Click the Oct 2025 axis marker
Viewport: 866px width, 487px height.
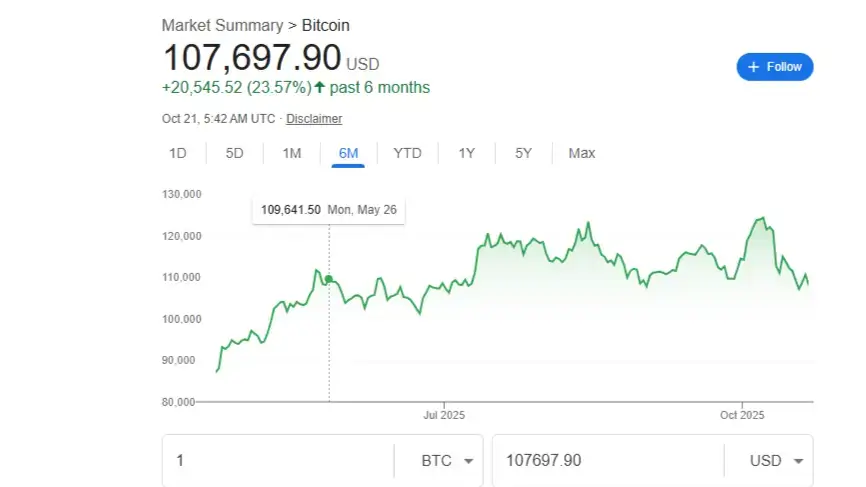(x=742, y=414)
